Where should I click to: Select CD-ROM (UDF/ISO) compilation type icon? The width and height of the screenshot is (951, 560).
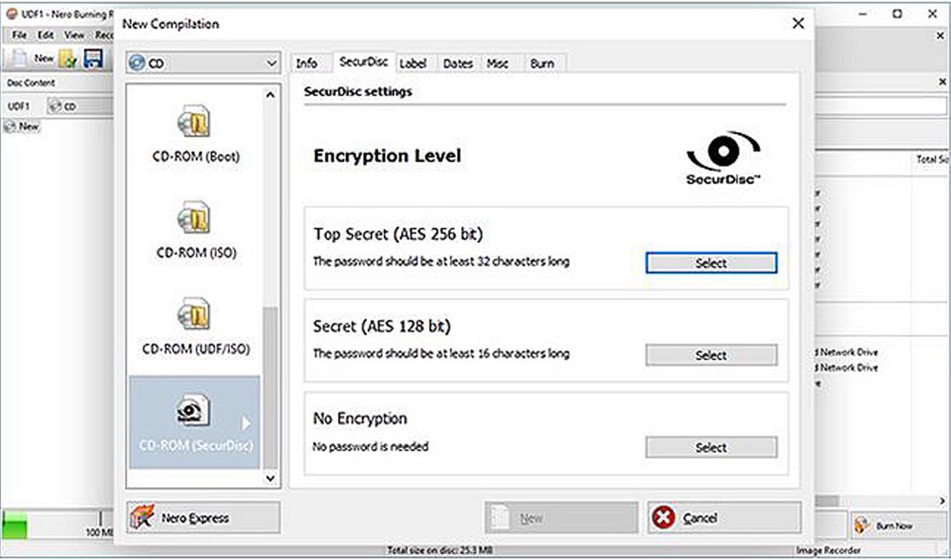(194, 313)
